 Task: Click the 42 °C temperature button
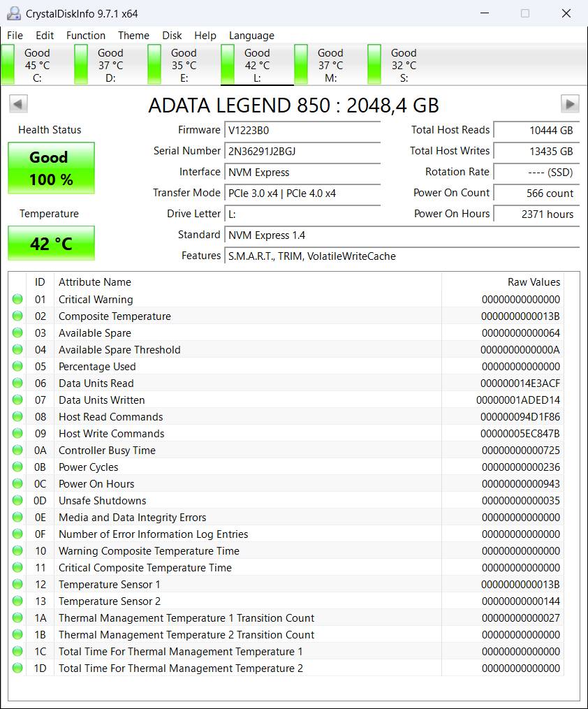tap(51, 243)
